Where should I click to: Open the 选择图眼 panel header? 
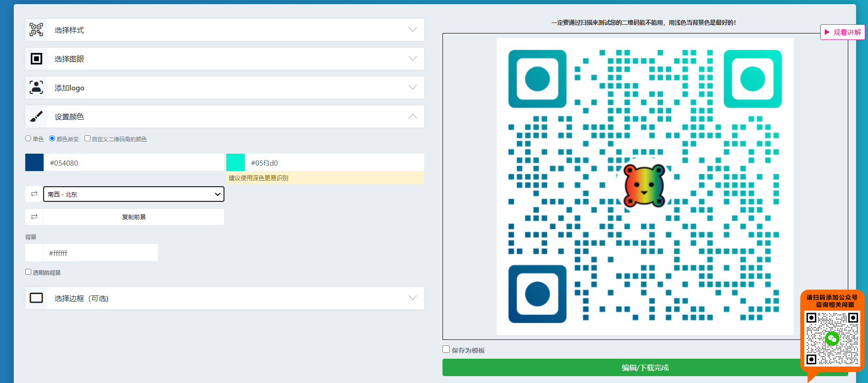pos(224,59)
